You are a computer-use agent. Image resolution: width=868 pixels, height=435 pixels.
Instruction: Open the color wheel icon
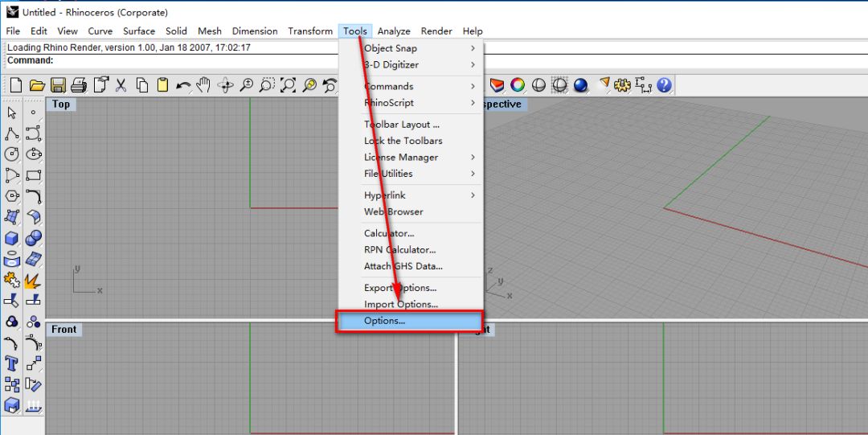[518, 85]
